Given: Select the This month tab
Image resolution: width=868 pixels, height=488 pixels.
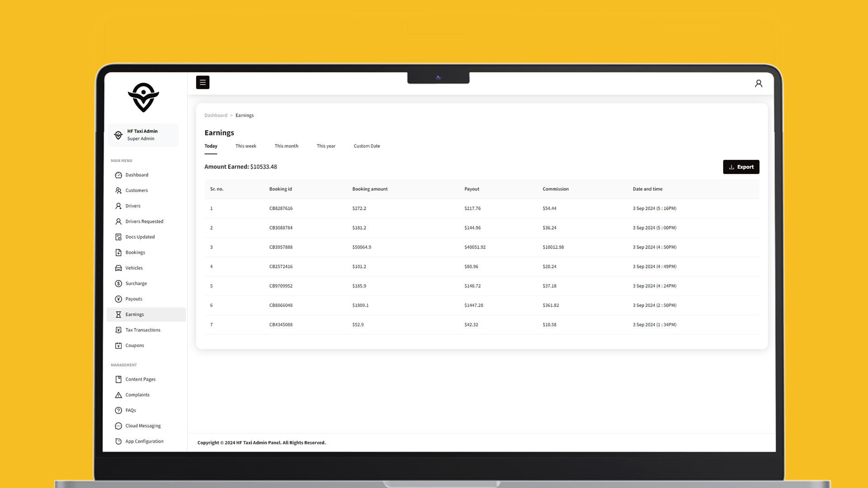Looking at the screenshot, I should 286,146.
